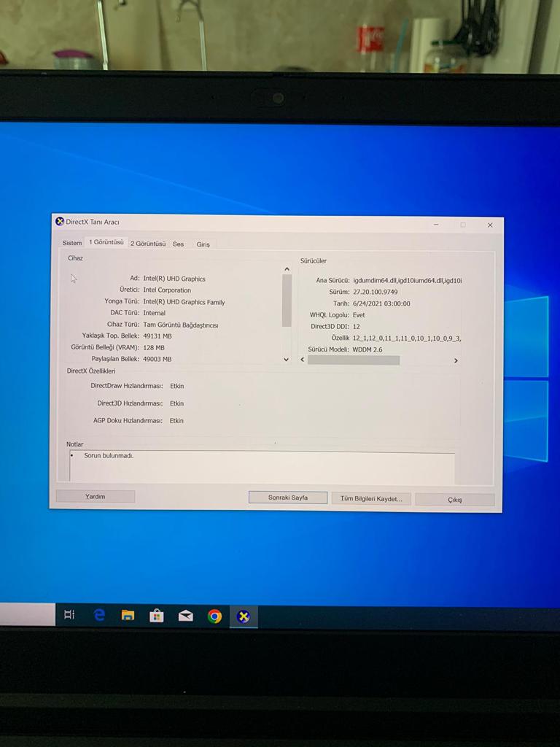Click Etkin beside AGP Doku Hızlandırması
Screen dimensions: 560x747
176,421
